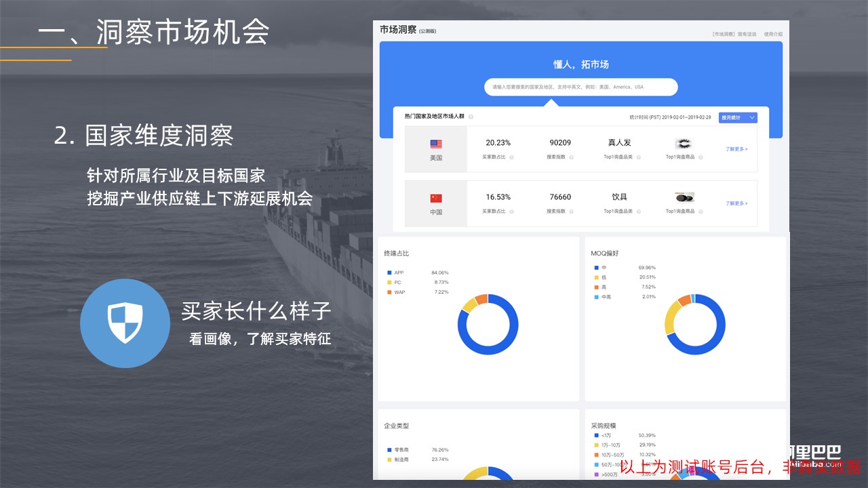
Task: Click the 69.96% MOQ percentage value
Action: point(647,268)
